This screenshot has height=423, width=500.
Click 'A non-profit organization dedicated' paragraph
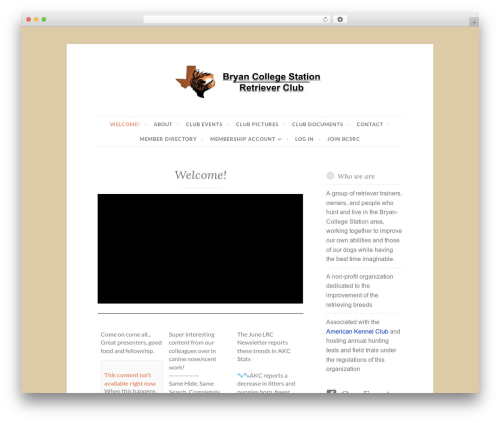359,291
